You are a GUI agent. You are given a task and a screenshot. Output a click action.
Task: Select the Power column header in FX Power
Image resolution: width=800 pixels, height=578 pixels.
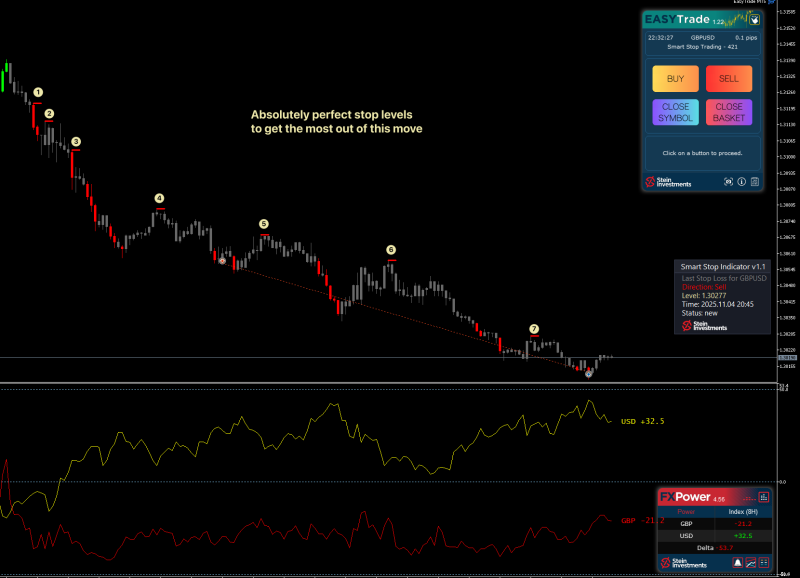[x=686, y=512]
